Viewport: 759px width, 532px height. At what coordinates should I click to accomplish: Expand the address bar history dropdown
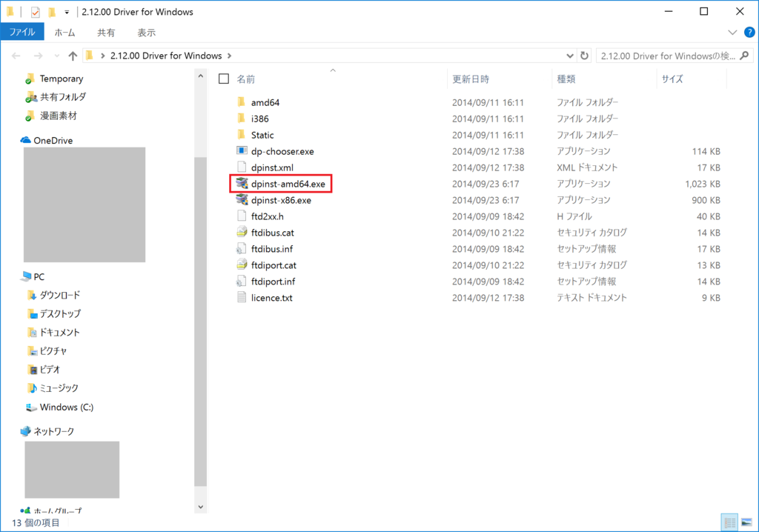point(570,56)
